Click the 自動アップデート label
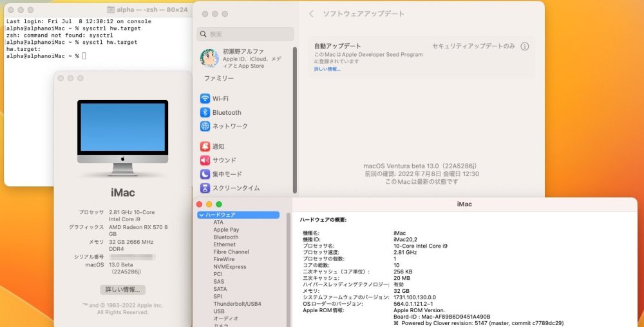Viewport: 644px width, 327px height. pyautogui.click(x=337, y=46)
